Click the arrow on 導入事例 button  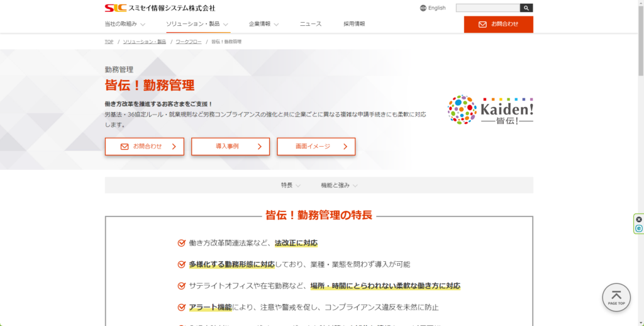(x=259, y=147)
